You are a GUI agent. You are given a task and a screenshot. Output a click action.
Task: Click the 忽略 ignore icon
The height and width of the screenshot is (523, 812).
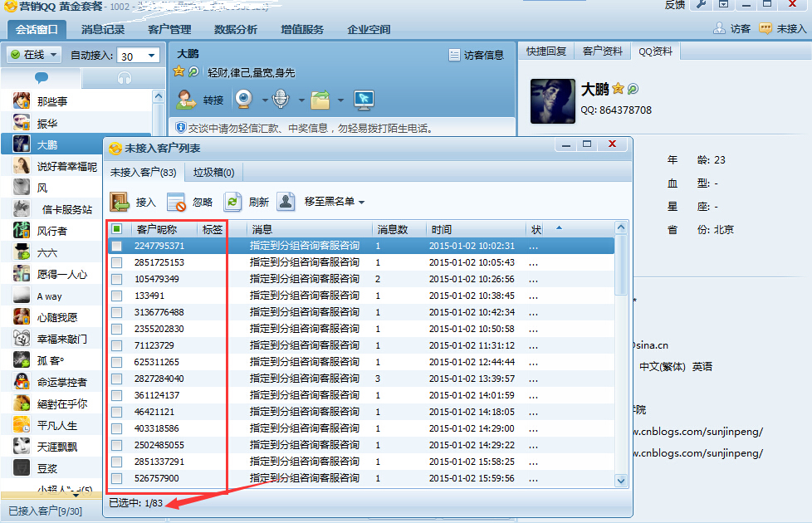tap(177, 202)
